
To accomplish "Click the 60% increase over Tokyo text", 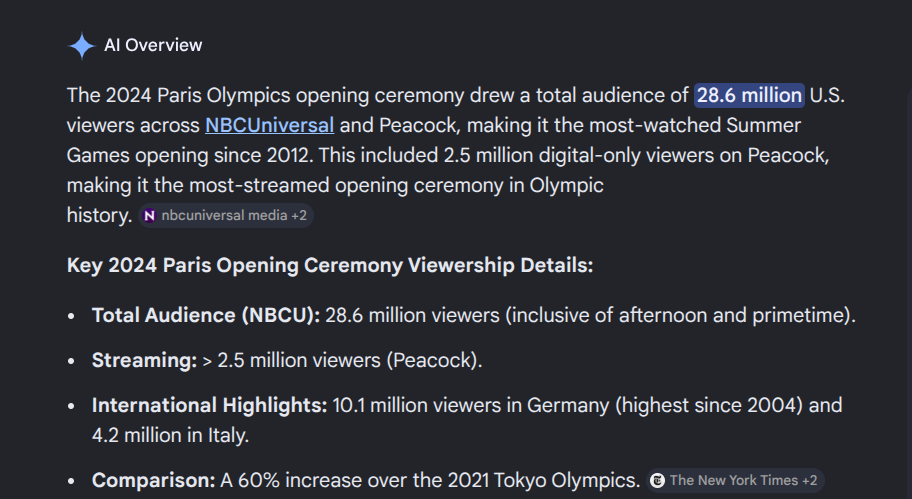I will pyautogui.click(x=430, y=481).
